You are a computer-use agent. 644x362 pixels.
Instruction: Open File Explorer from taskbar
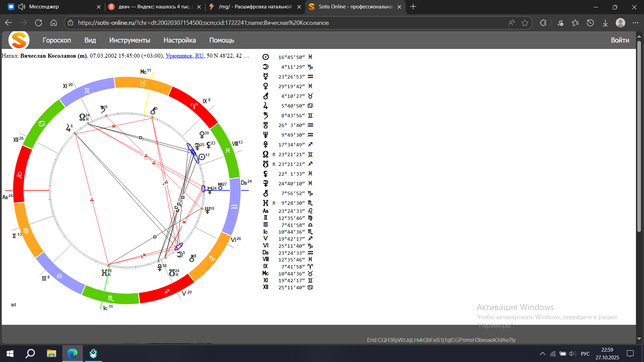pyautogui.click(x=51, y=353)
